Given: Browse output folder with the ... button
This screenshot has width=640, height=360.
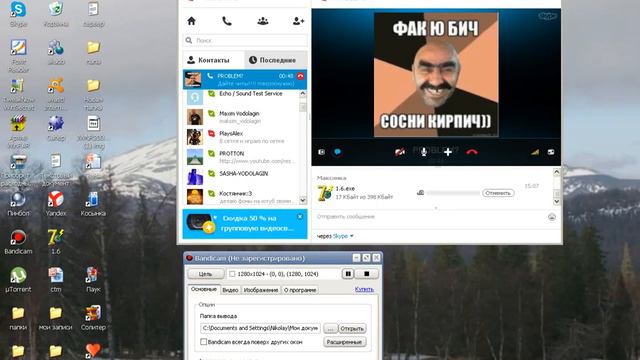Looking at the screenshot, I should click(331, 328).
